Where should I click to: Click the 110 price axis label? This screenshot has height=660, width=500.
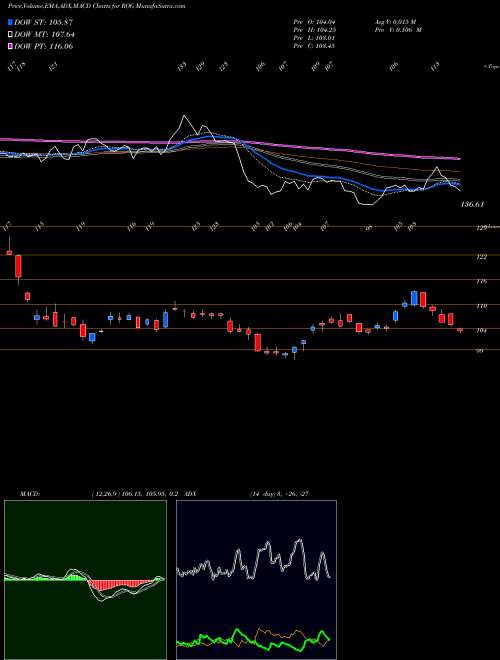(481, 306)
